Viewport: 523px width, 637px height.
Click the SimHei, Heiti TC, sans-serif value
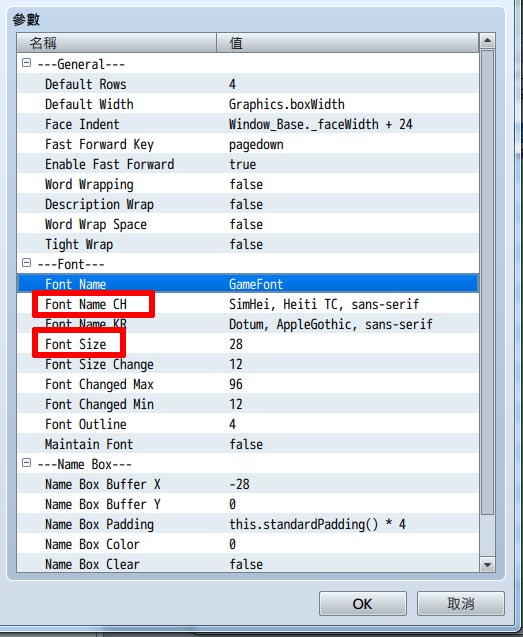(x=324, y=304)
